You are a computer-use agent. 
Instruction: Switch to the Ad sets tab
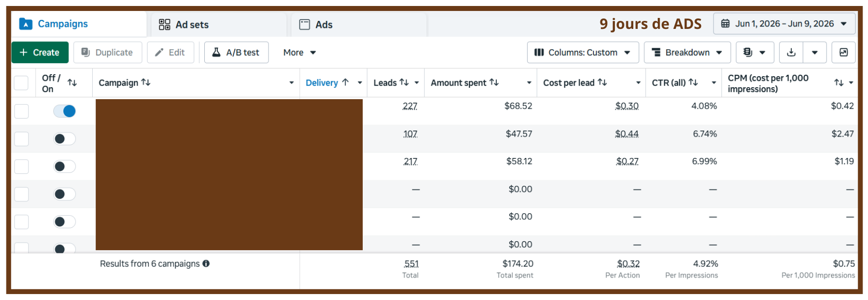(219, 24)
